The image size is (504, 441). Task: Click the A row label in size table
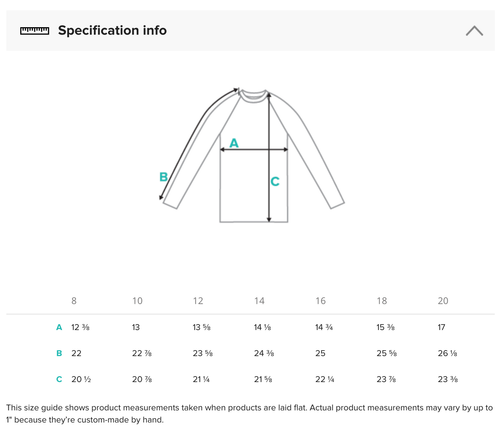pyautogui.click(x=59, y=327)
